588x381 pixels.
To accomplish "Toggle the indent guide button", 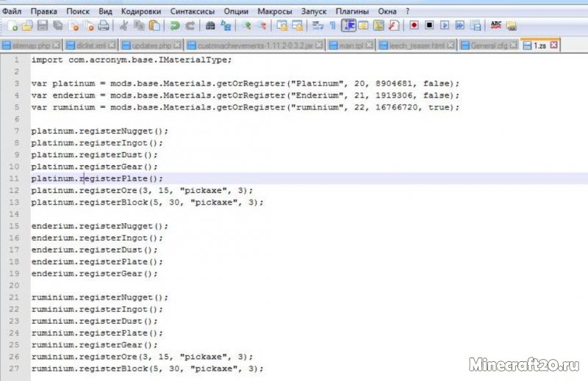I will tap(348, 26).
